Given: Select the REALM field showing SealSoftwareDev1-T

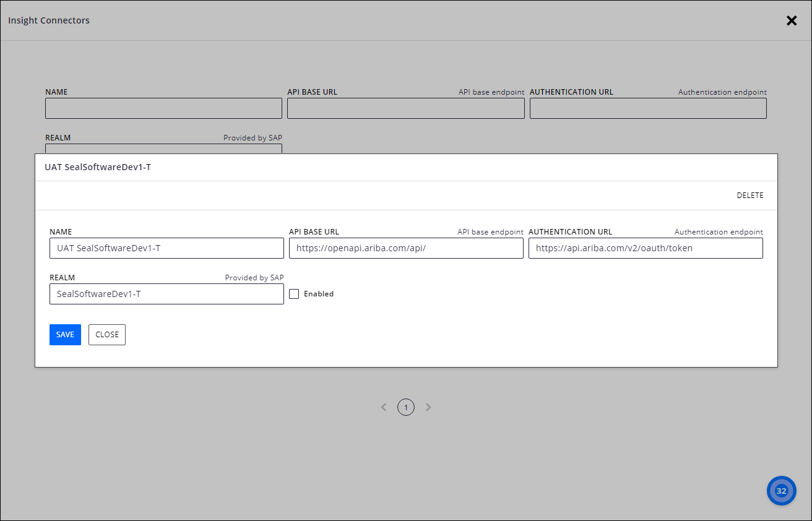Looking at the screenshot, I should [x=166, y=293].
